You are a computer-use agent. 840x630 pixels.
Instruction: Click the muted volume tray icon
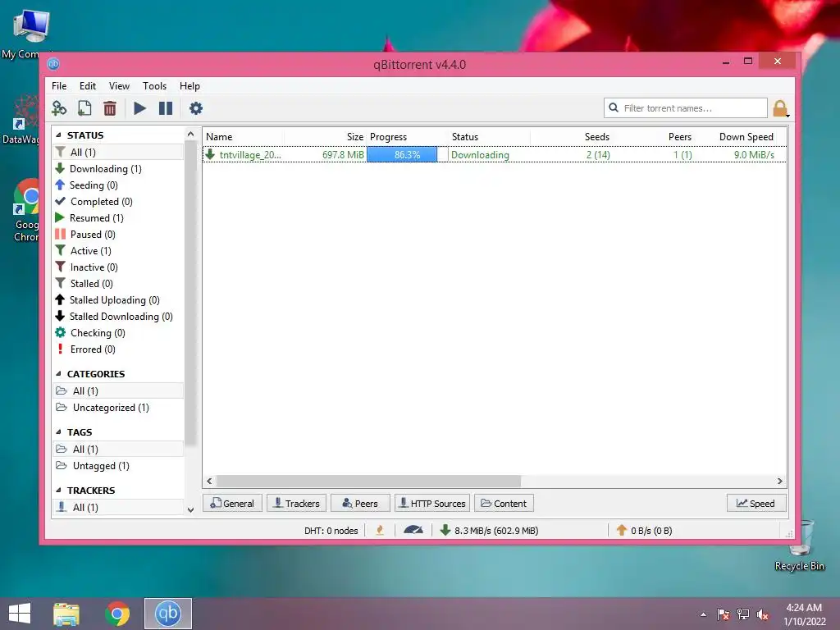point(763,614)
